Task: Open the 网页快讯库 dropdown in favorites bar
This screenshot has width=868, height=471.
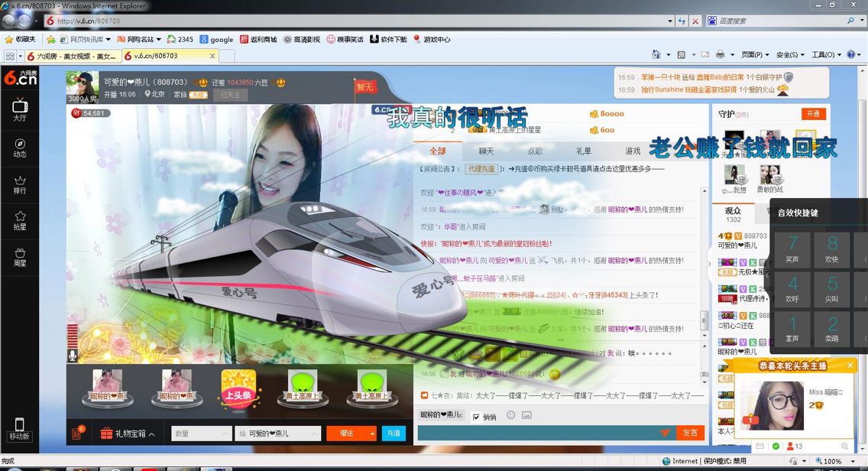Action: [108, 39]
